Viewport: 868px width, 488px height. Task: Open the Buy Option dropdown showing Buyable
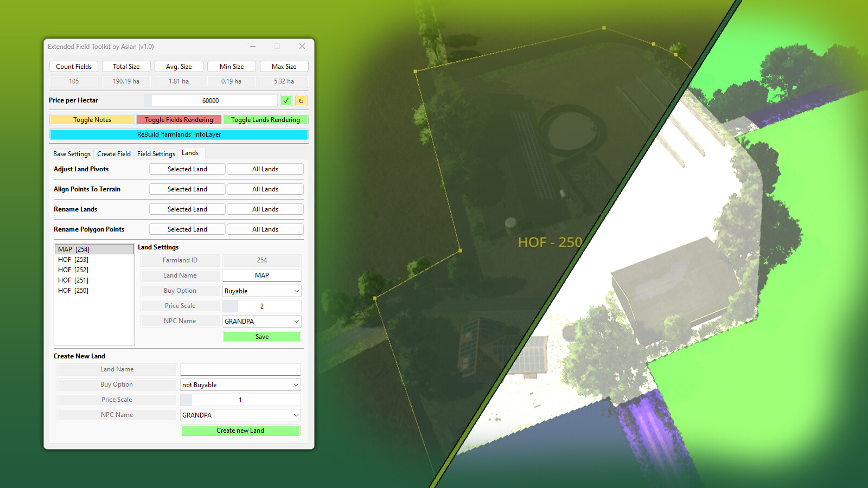[x=261, y=291]
